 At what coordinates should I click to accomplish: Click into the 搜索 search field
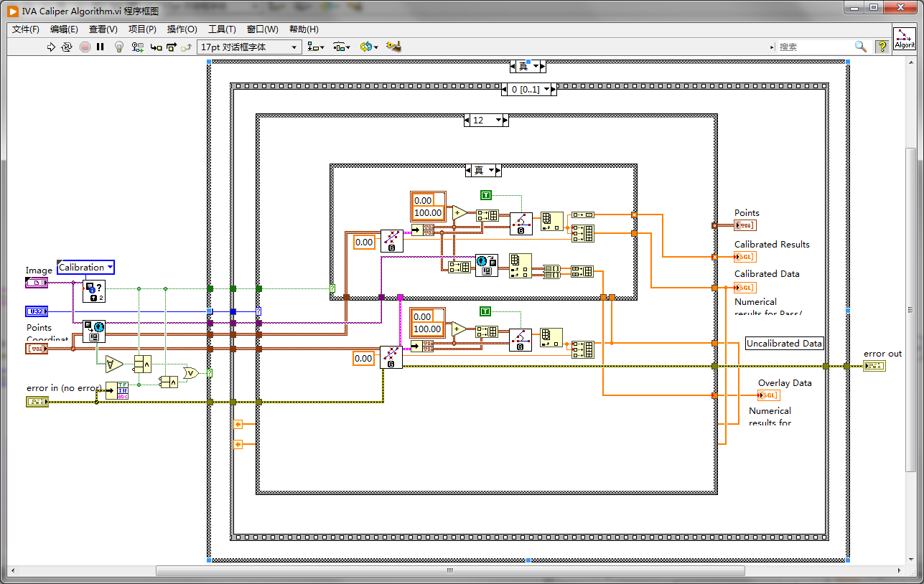[x=815, y=47]
